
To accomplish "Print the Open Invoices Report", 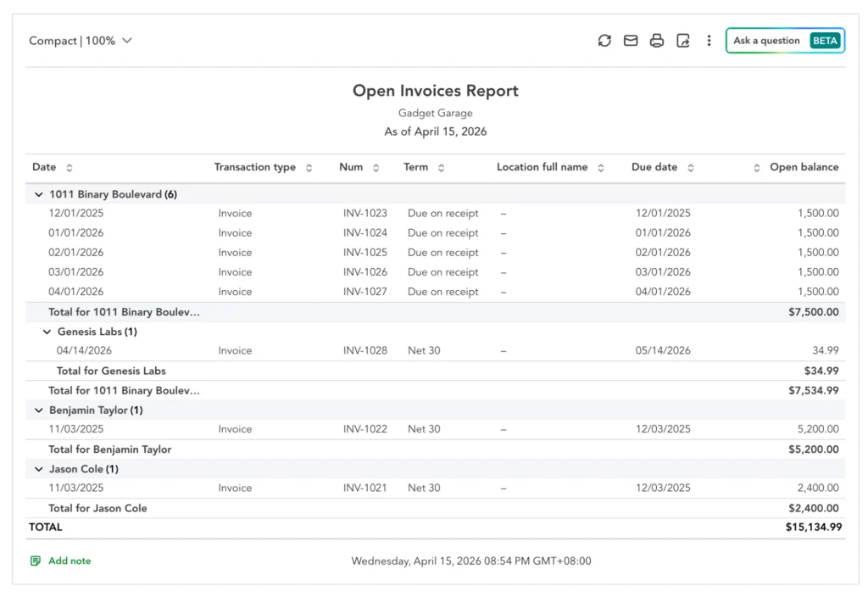I will [x=657, y=41].
